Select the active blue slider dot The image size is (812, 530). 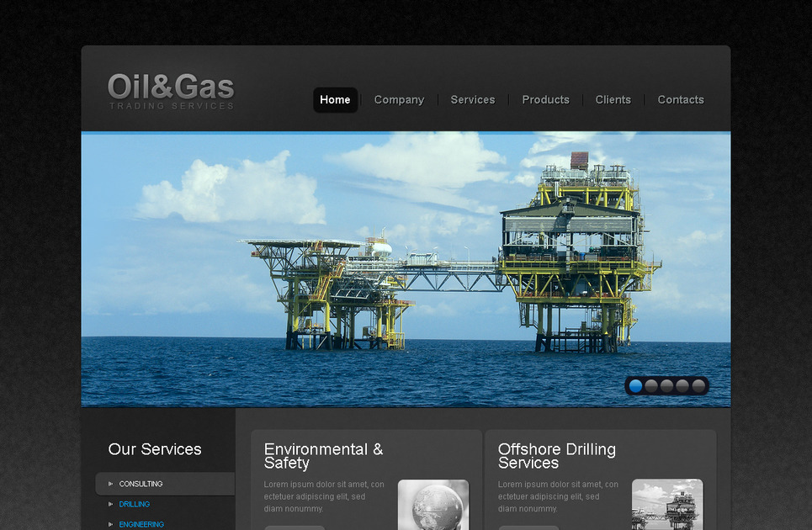point(635,385)
